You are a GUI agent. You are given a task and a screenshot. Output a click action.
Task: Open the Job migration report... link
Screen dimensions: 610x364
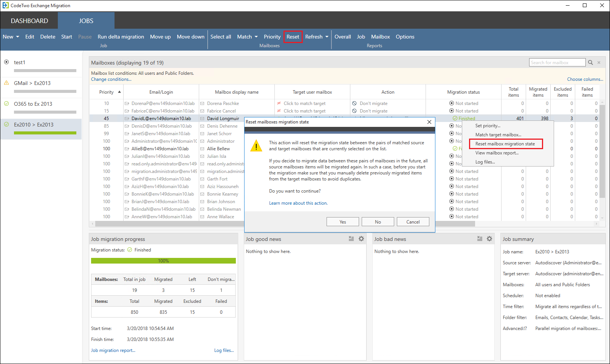(x=113, y=350)
